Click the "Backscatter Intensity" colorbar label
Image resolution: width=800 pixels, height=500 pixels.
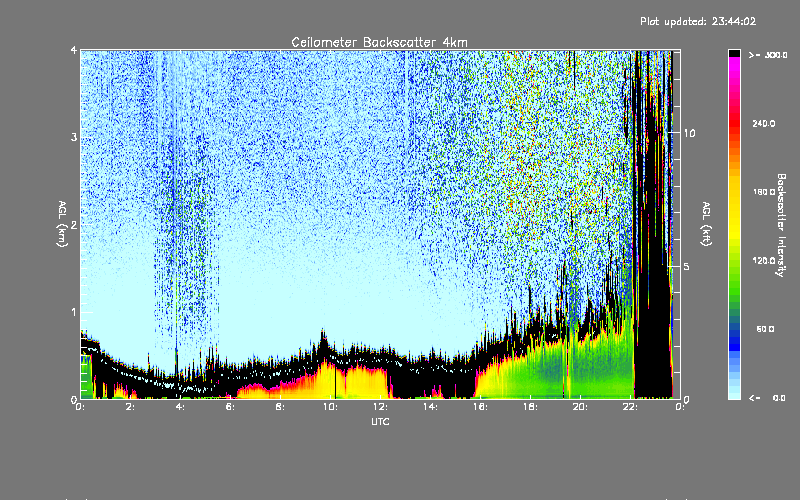click(781, 225)
